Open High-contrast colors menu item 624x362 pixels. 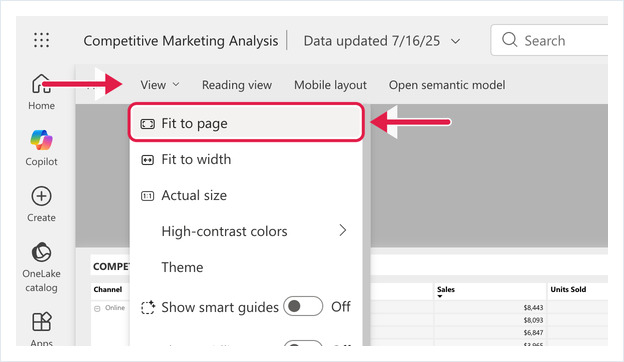click(x=246, y=231)
